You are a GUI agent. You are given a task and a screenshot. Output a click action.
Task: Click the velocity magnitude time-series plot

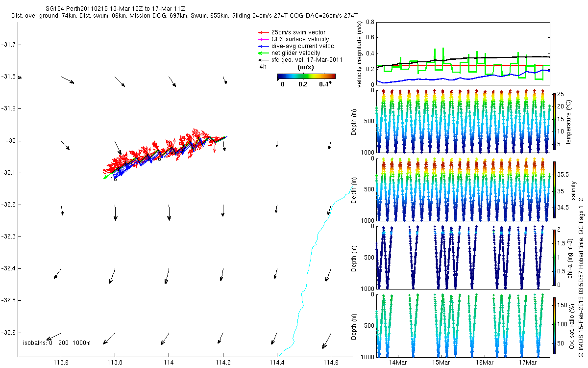click(x=463, y=53)
